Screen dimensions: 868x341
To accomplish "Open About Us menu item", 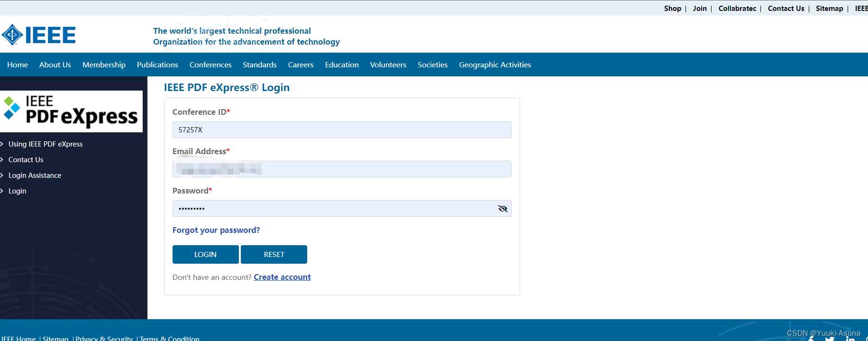I will click(55, 65).
